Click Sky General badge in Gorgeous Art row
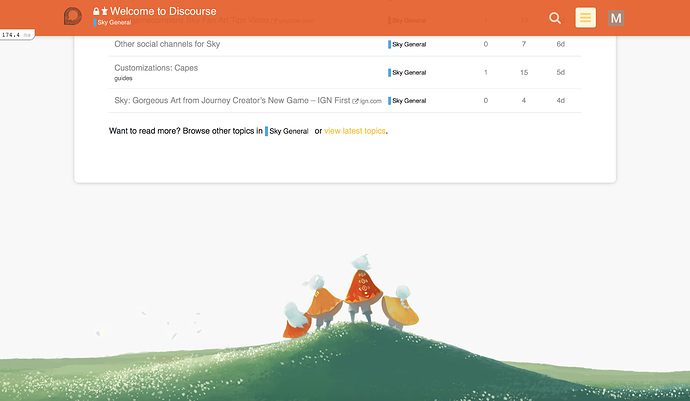The height and width of the screenshot is (401, 690). click(407, 101)
